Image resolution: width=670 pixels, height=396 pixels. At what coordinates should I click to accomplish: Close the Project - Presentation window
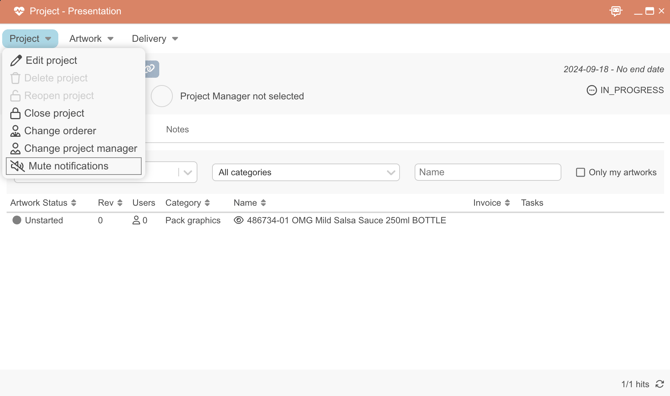pos(661,11)
